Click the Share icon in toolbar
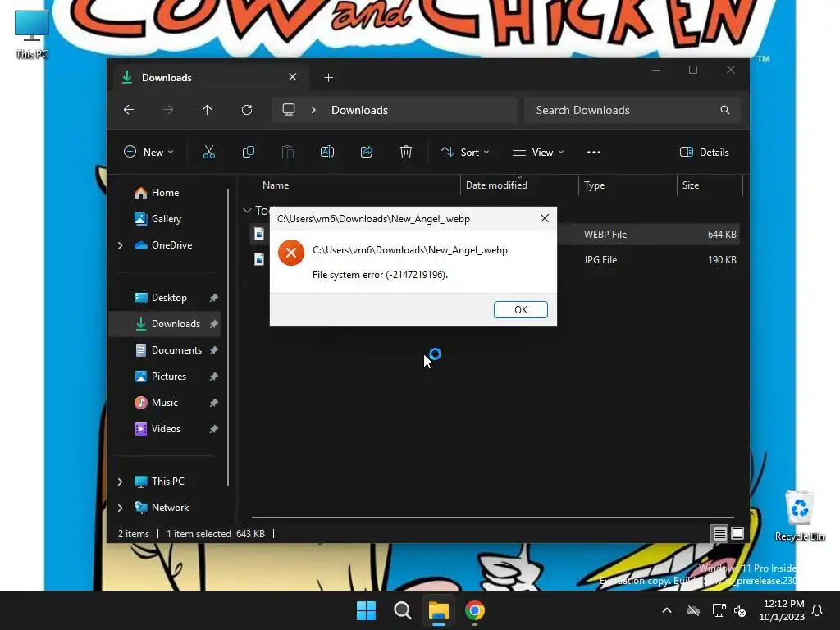This screenshot has height=630, width=840. click(367, 152)
